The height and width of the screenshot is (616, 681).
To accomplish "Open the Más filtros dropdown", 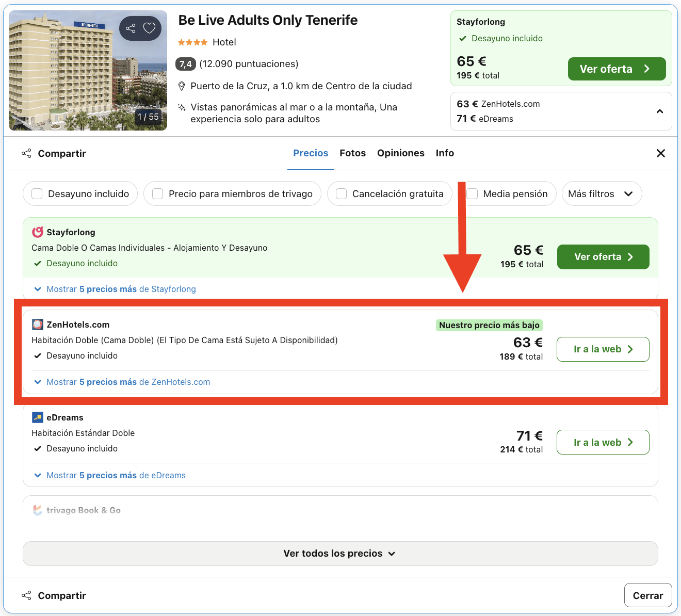I will [x=602, y=194].
